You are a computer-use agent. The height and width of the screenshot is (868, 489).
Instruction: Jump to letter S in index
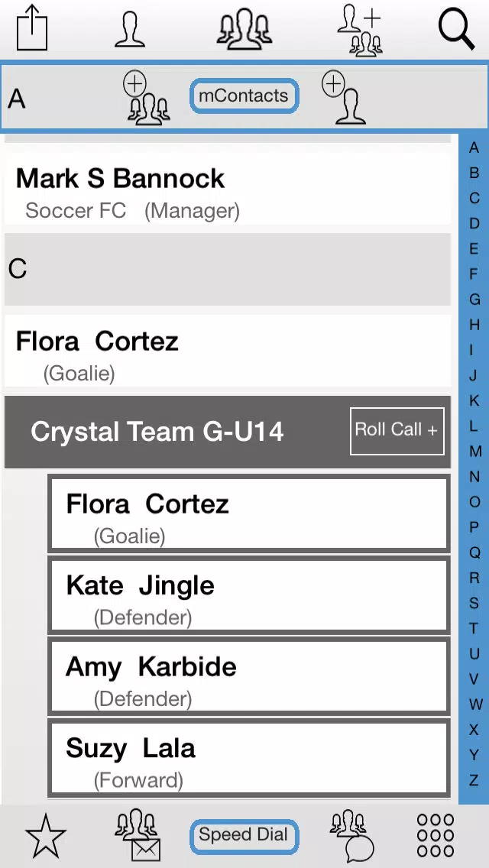474,603
